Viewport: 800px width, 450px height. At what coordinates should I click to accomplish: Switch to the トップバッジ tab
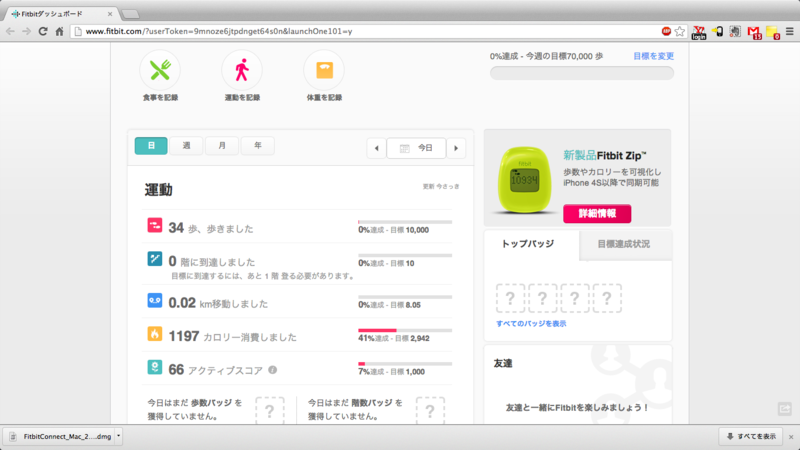[x=528, y=244]
